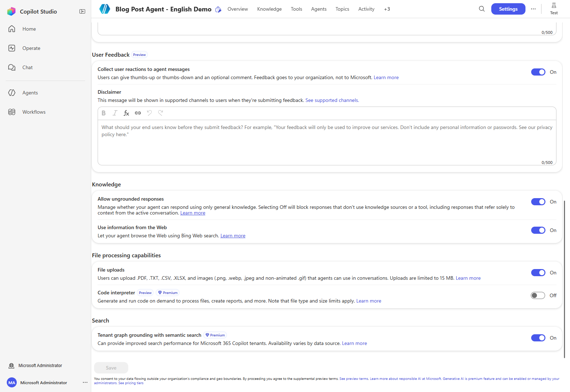This screenshot has width=570, height=392.
Task: Click the blue Settings button
Action: point(508,9)
